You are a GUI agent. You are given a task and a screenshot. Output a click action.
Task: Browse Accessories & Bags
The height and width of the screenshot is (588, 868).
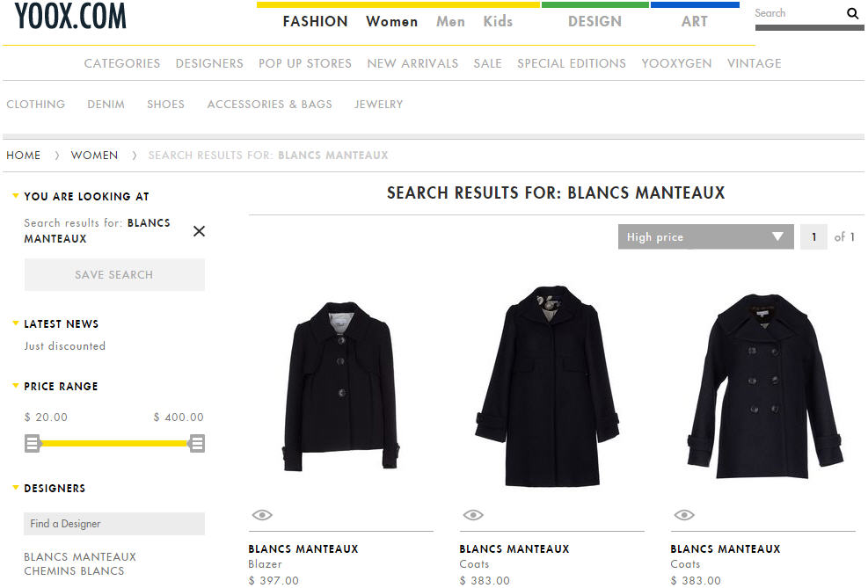tap(270, 104)
